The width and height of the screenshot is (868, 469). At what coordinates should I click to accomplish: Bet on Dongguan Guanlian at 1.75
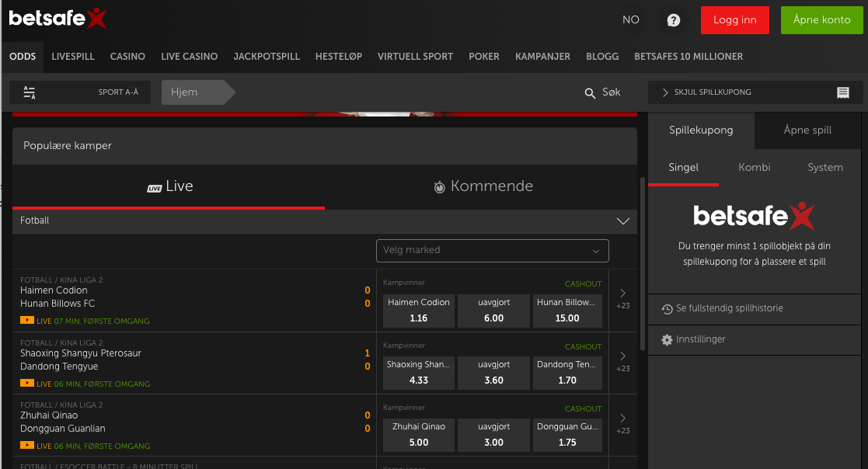click(567, 435)
